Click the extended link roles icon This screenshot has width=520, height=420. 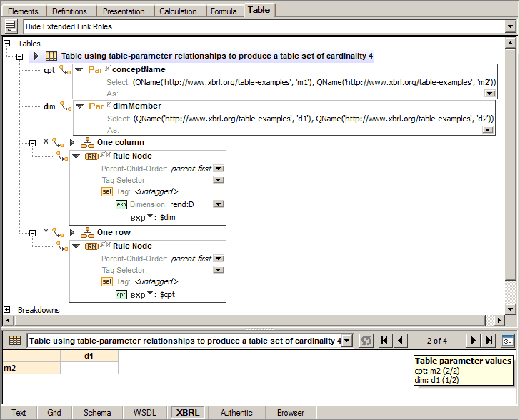10,26
